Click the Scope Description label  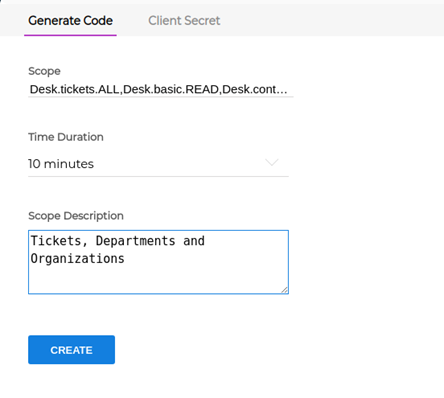76,216
